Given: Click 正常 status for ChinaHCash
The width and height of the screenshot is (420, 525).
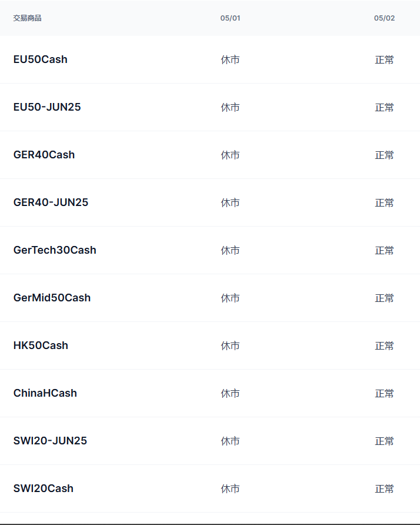Looking at the screenshot, I should click(384, 394).
